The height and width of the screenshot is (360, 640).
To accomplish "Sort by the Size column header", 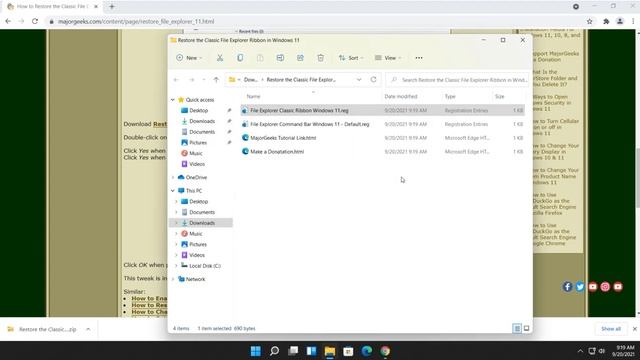I will pos(500,96).
